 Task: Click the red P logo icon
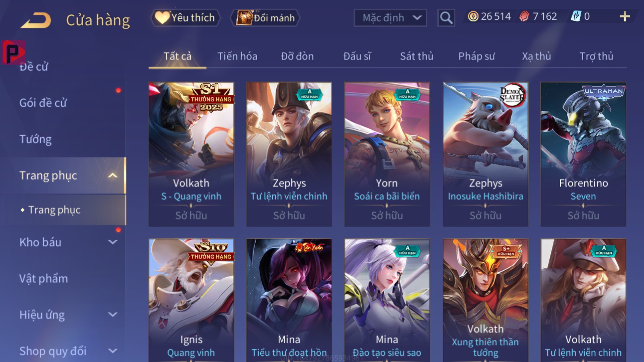[13, 52]
